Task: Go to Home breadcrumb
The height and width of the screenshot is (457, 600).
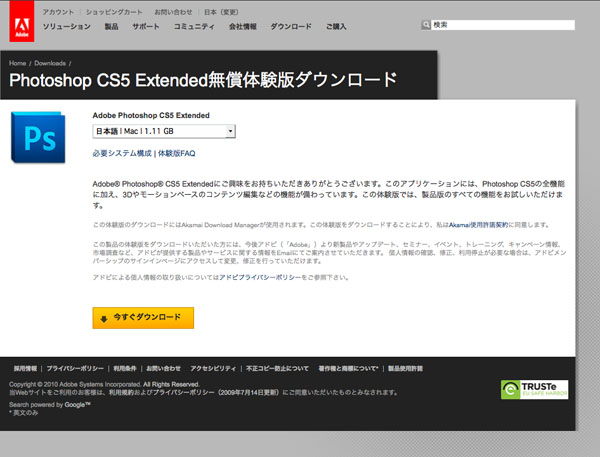Action: pos(18,63)
